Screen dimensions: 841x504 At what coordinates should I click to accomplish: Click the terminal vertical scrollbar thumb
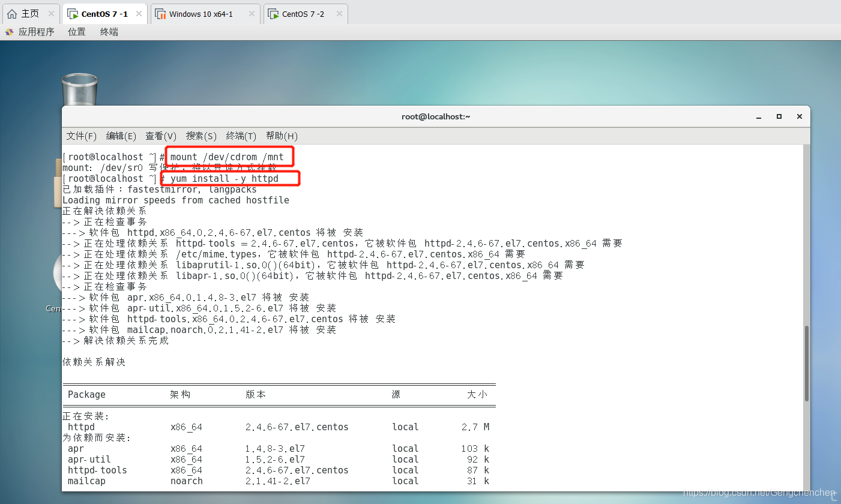pyautogui.click(x=807, y=363)
